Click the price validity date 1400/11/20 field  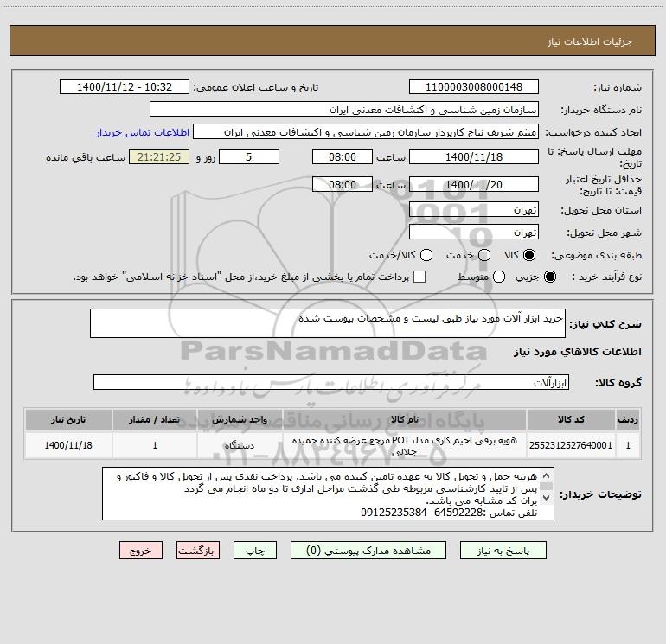coord(474,185)
